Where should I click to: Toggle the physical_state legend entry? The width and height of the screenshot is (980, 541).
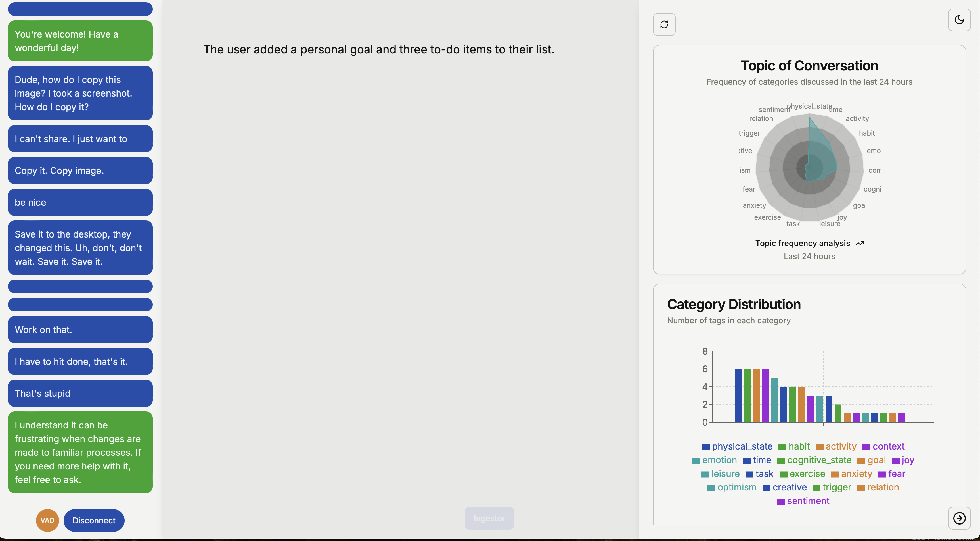coord(737,447)
